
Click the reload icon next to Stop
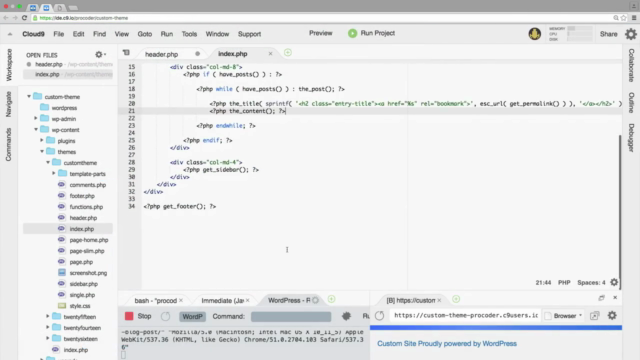165,316
